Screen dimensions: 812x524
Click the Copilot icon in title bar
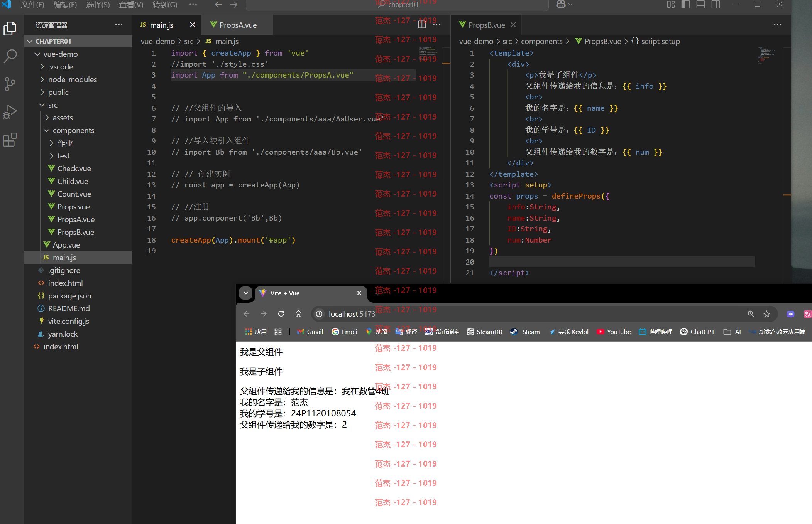coord(561,4)
